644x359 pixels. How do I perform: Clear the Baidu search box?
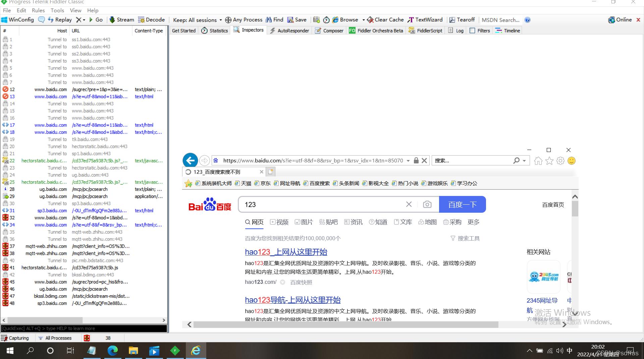click(x=409, y=204)
